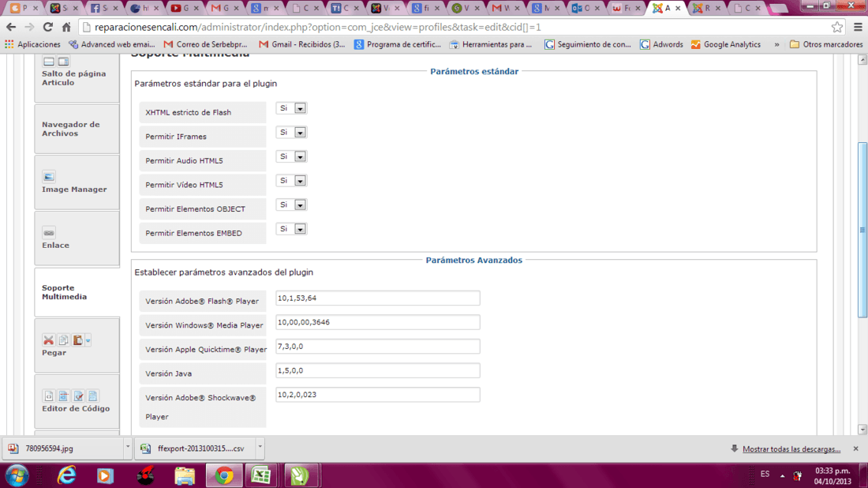Open the XHTML estricto de Flash dropdown
Image resolution: width=868 pixels, height=488 pixels.
click(291, 108)
